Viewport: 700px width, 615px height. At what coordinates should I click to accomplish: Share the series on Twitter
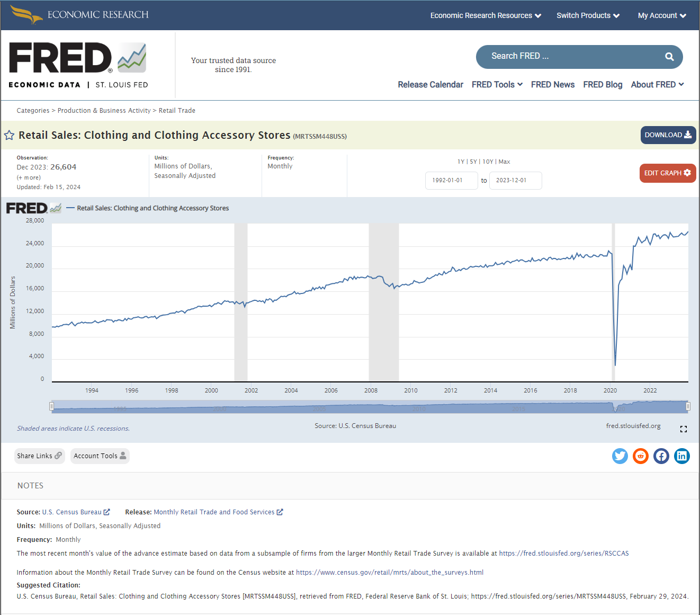[620, 456]
